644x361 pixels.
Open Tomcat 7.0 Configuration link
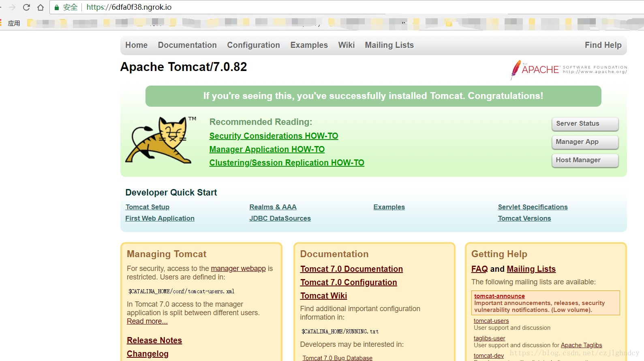[349, 282]
